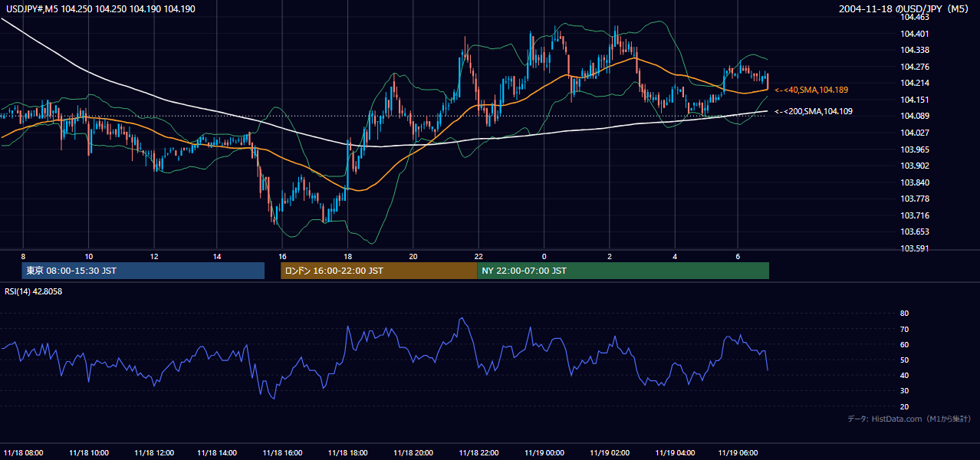Screen dimensions: 980x460
Task: Click price axis value 104.151
Action: [x=916, y=100]
